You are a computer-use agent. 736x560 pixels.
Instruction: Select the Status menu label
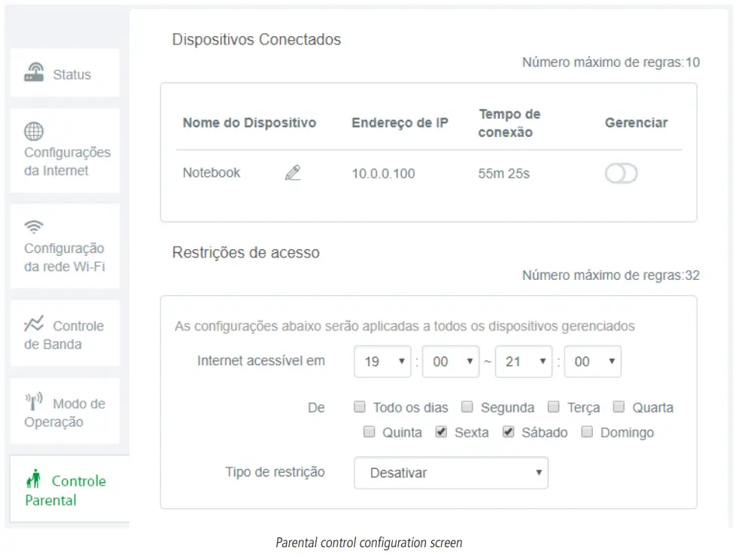click(x=71, y=75)
